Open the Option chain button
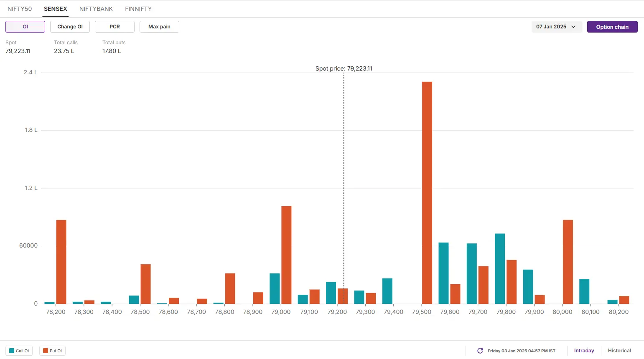The image size is (644, 359). point(612,27)
